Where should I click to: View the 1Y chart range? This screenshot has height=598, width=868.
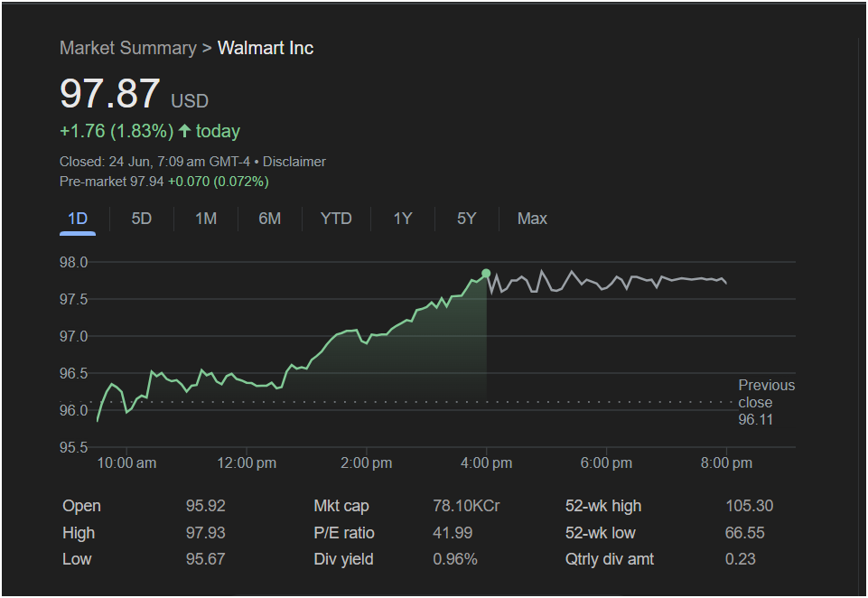[x=403, y=219]
